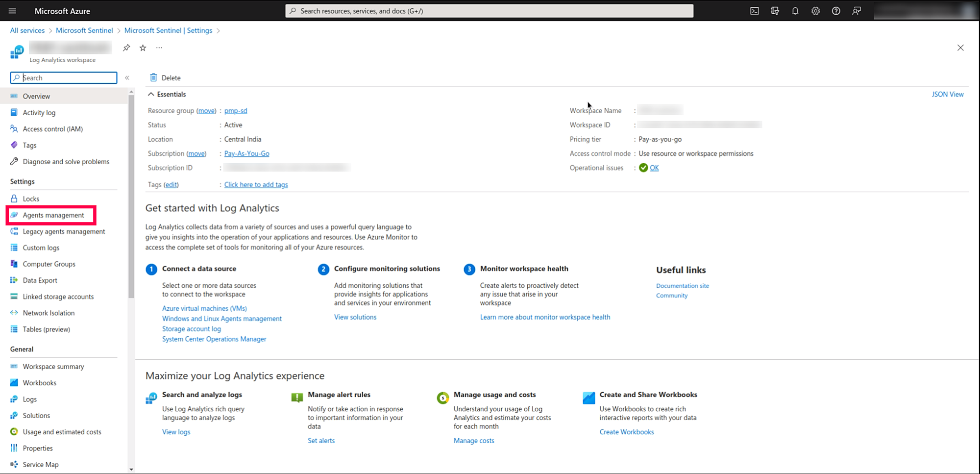This screenshot has width=980, height=474.
Task: Open the Documentation site link
Action: point(683,286)
